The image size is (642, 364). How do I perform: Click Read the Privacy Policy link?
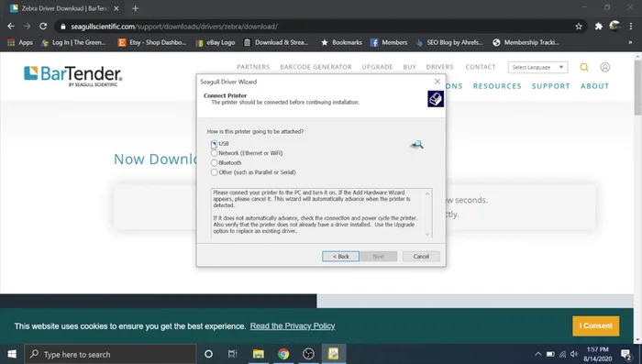pyautogui.click(x=293, y=325)
